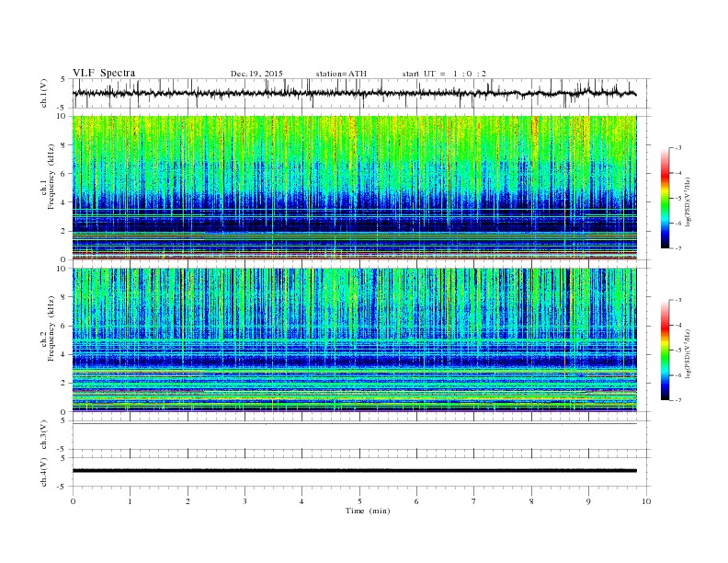Click the "-5" tick on lower colorbar
Viewport: 728px width, 563px height.
(x=678, y=350)
